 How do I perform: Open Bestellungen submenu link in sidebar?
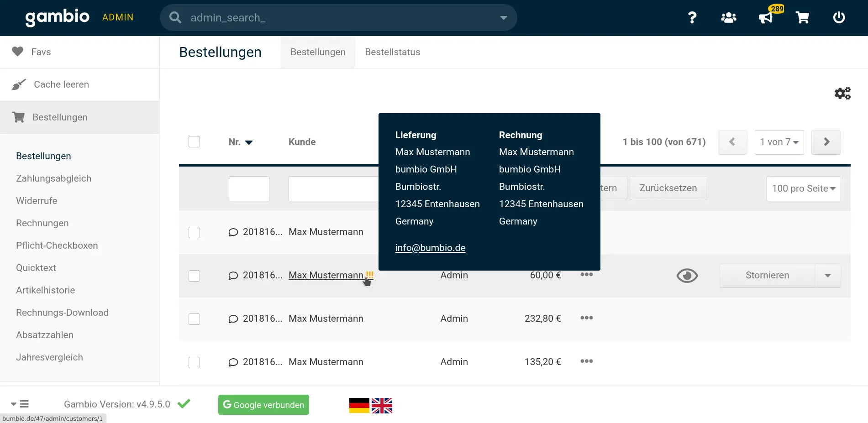click(43, 156)
